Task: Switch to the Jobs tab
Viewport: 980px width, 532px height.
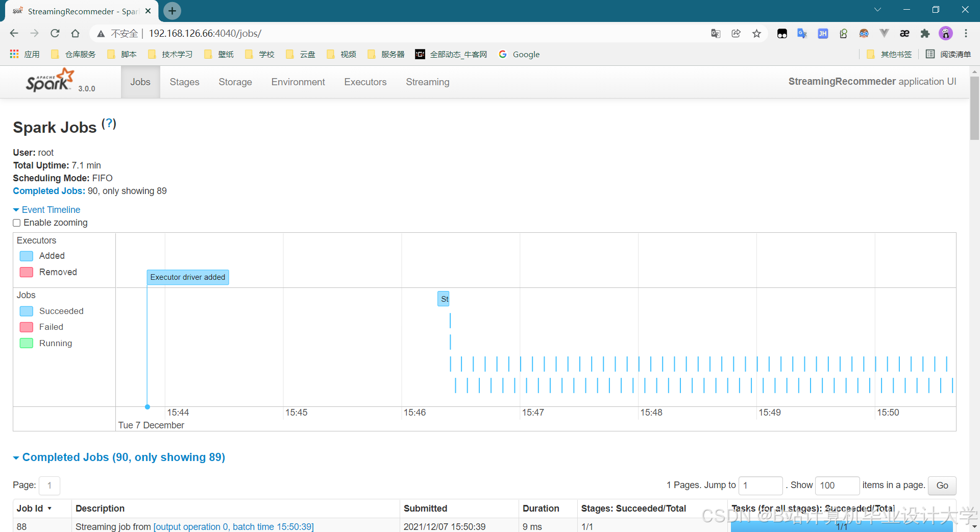Action: (x=140, y=82)
